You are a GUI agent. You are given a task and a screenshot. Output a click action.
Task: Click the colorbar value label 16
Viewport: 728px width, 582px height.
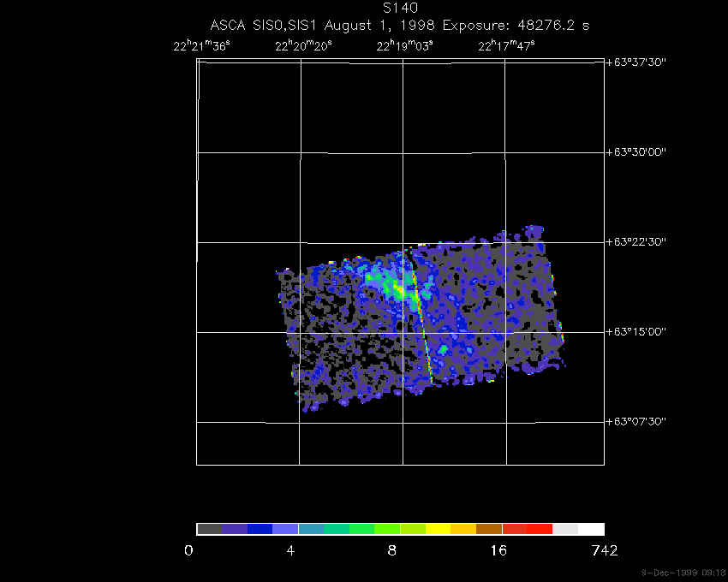pyautogui.click(x=498, y=551)
